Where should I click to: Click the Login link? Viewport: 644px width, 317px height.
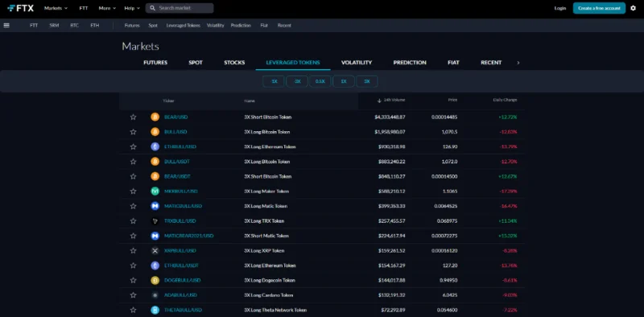pyautogui.click(x=559, y=8)
